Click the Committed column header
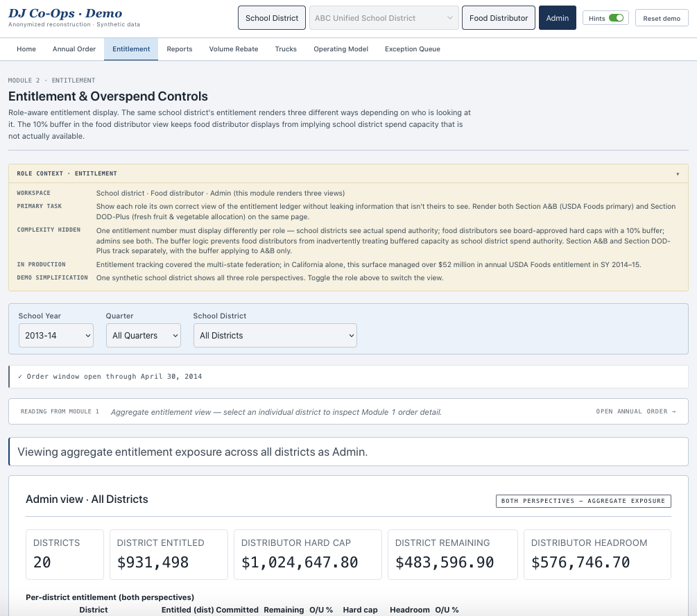697x616 pixels. click(x=237, y=610)
